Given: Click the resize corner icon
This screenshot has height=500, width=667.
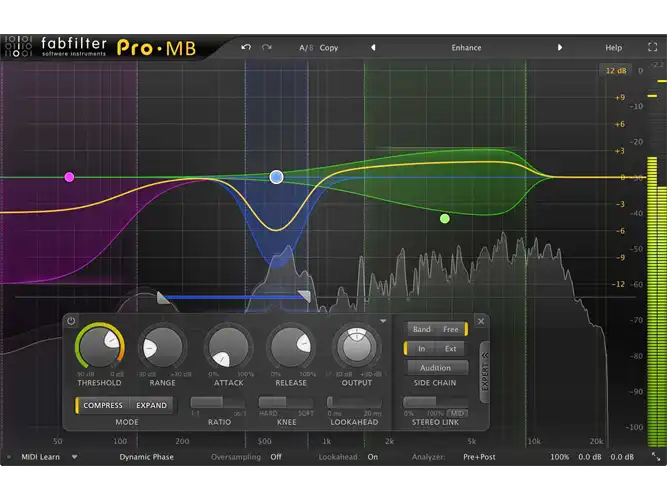Looking at the screenshot, I should 656,457.
